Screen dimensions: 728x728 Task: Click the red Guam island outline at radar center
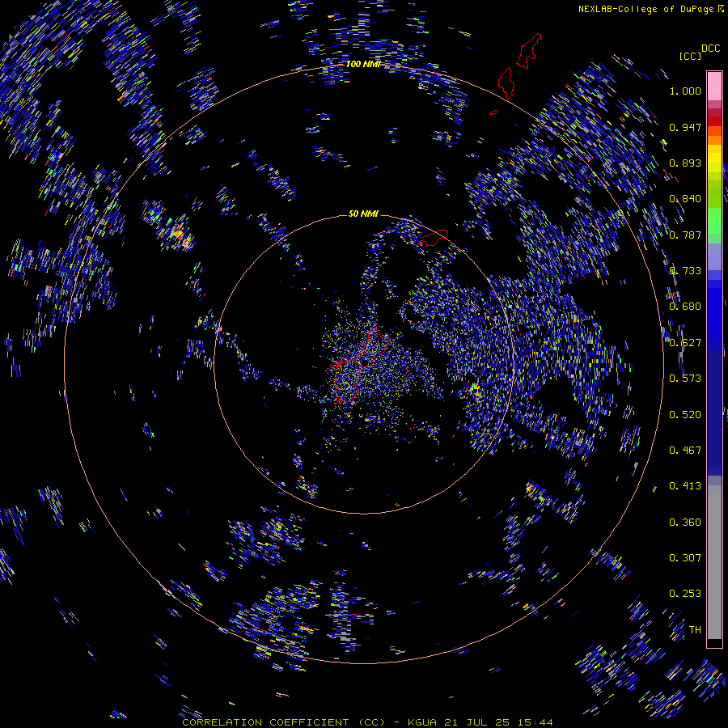coord(360,366)
